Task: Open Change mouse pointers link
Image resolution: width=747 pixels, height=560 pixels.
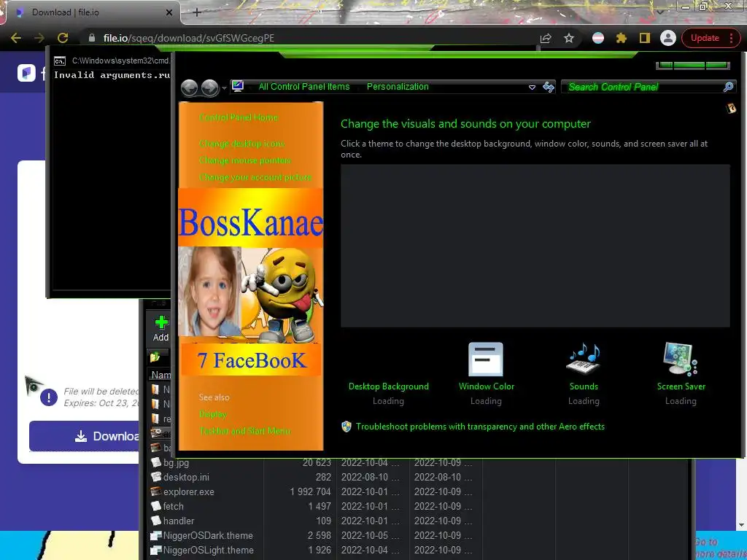Action: pos(245,160)
